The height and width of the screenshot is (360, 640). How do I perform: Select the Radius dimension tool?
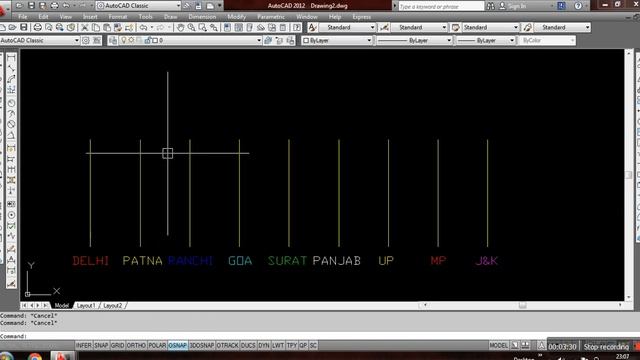tap(11, 103)
